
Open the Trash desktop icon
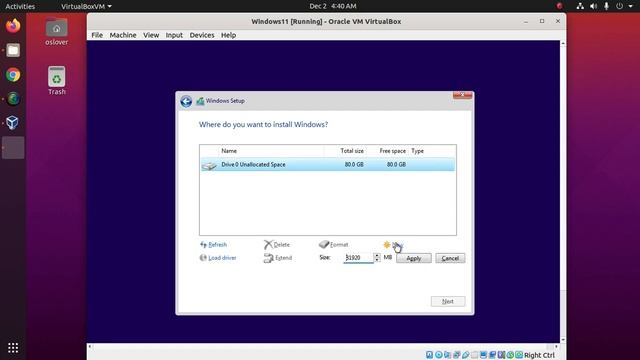(x=57, y=80)
